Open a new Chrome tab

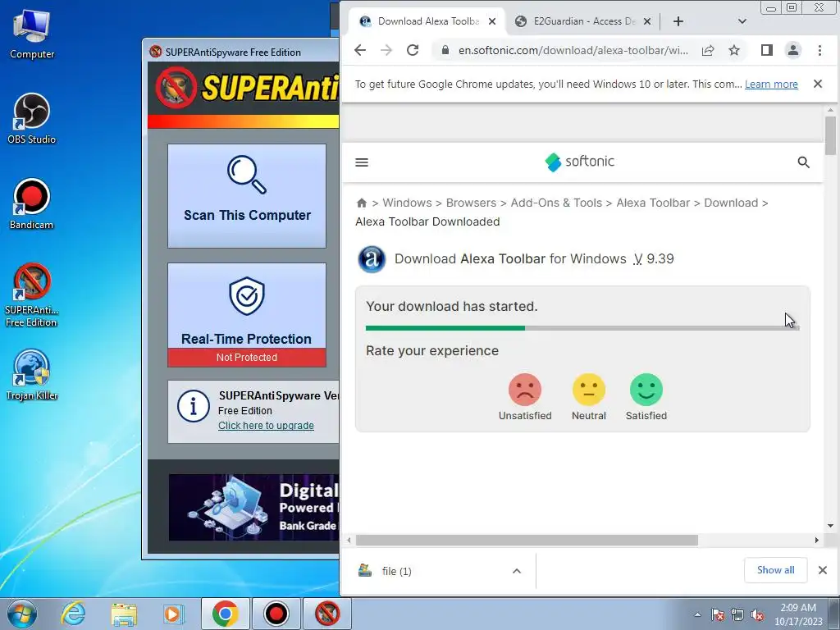click(678, 21)
